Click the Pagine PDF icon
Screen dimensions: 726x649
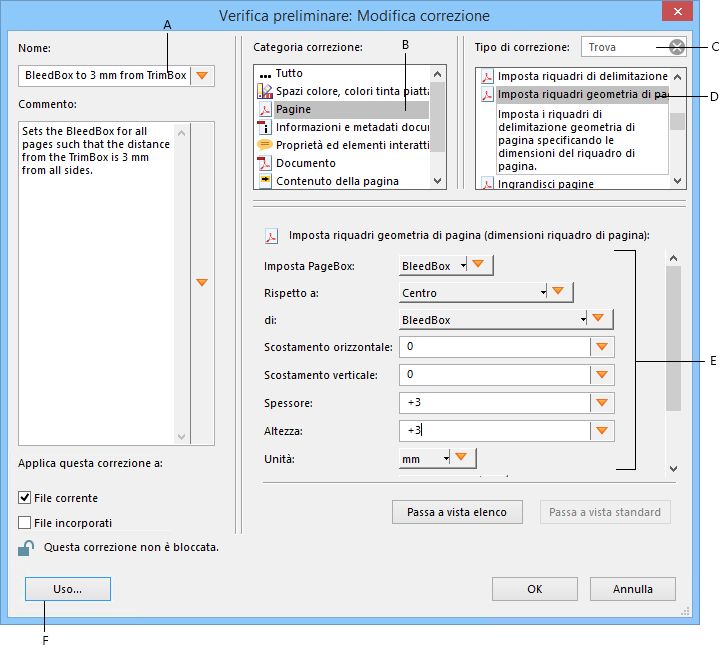pos(265,109)
